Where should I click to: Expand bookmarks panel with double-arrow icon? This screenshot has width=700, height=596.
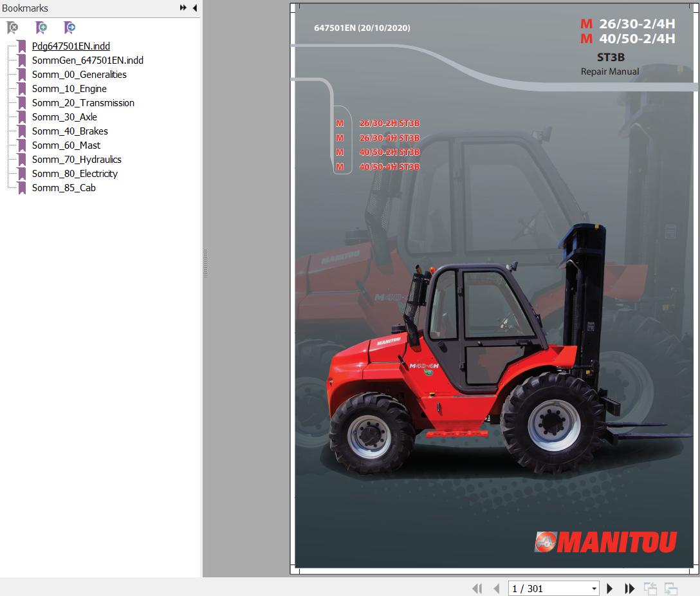coord(183,8)
